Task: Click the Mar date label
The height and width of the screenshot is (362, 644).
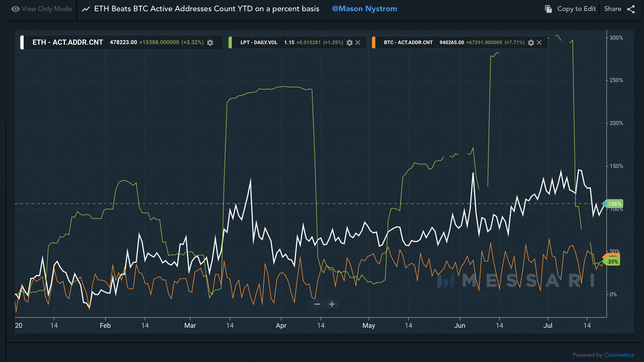Action: click(x=190, y=326)
